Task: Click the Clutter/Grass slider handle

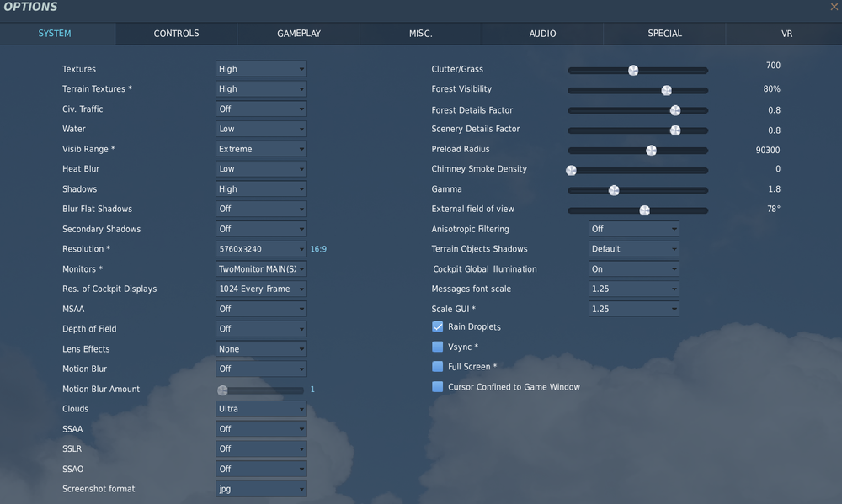Action: (633, 71)
